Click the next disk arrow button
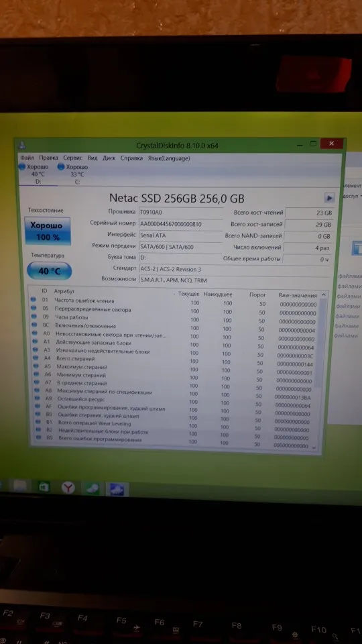The image size is (362, 644). [329, 198]
